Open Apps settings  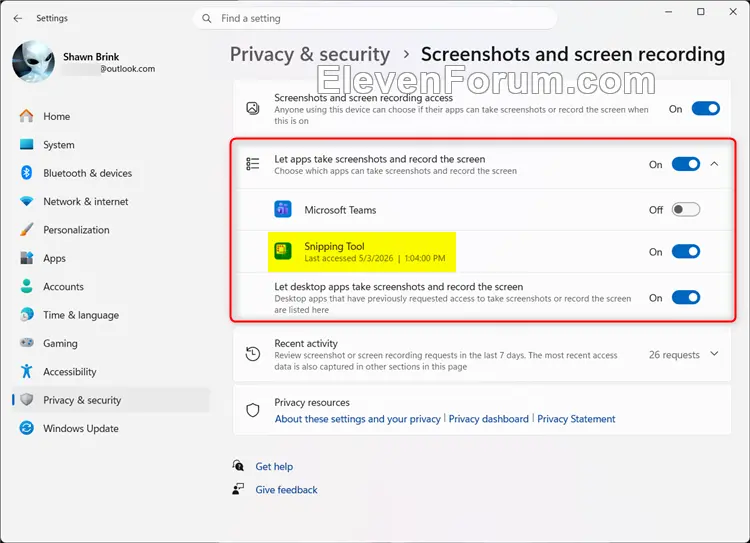[111, 258]
